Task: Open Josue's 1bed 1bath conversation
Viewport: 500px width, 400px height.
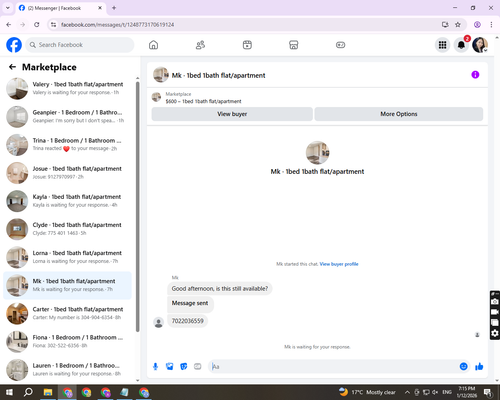Action: (x=68, y=173)
